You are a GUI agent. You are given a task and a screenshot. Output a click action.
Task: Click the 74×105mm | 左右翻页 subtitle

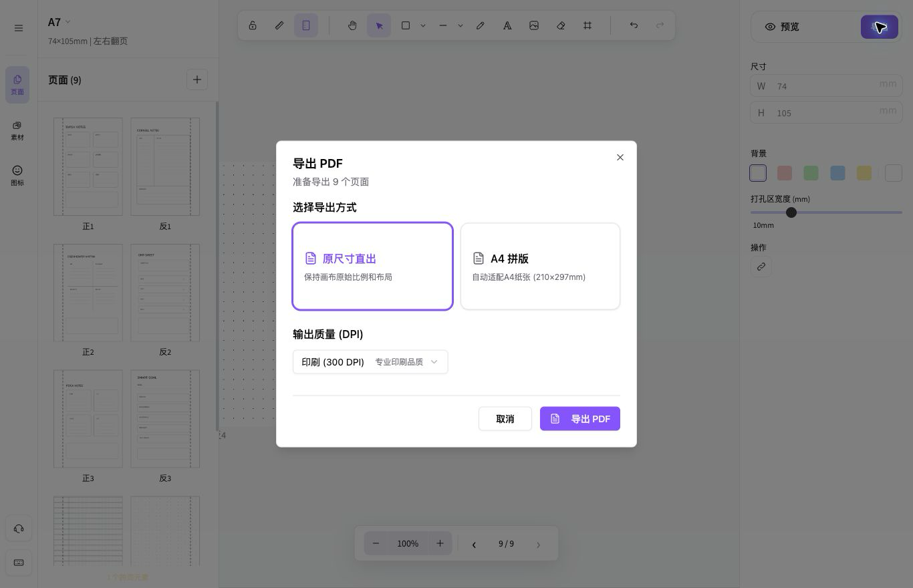coord(88,41)
